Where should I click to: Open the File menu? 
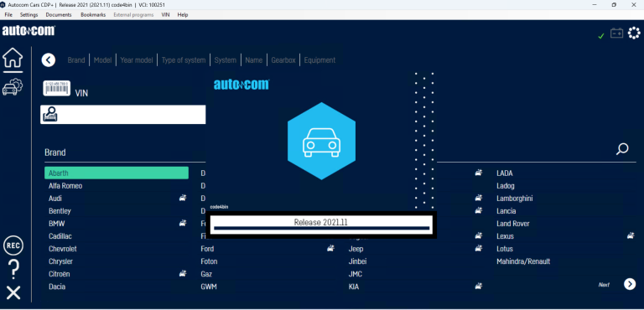[x=8, y=15]
